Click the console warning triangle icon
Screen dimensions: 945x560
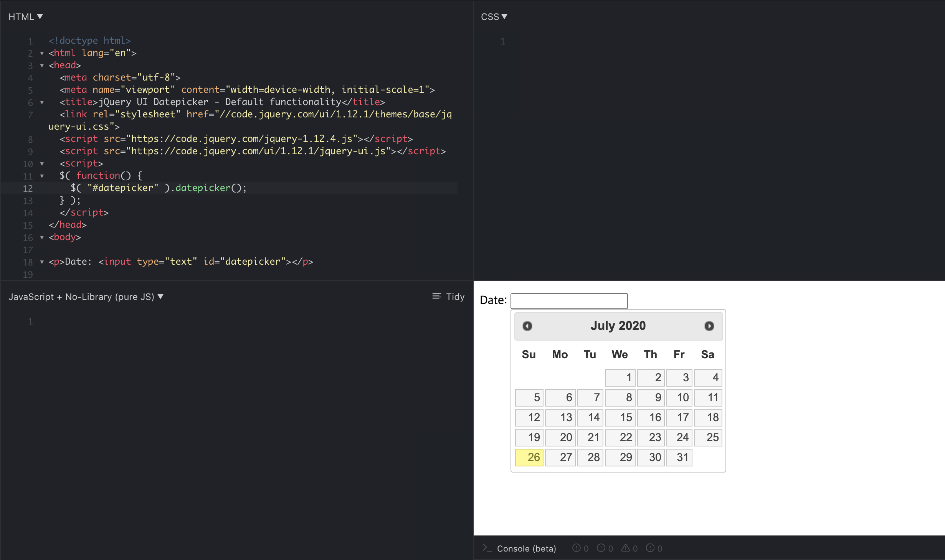[x=626, y=548]
